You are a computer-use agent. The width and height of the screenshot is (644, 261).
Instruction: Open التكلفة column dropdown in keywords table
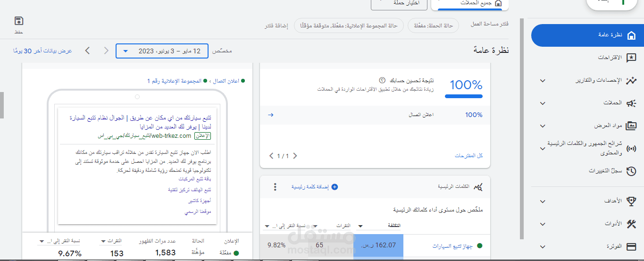[x=361, y=226]
